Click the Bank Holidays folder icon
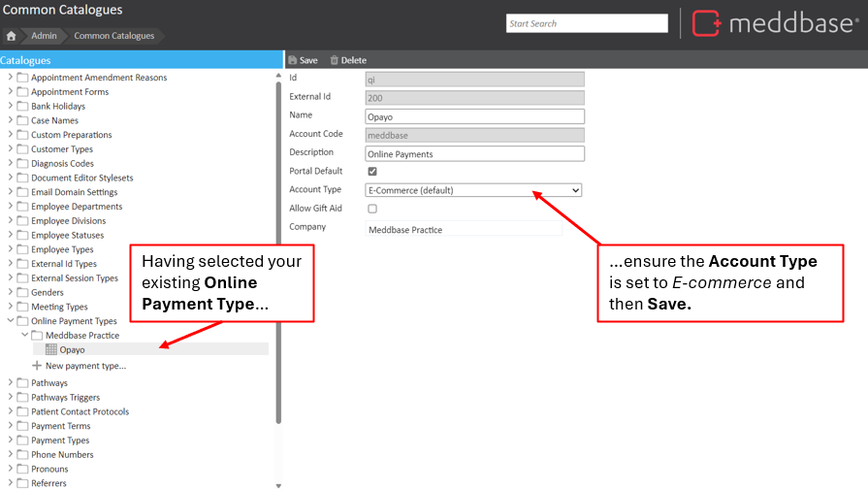This screenshot has width=868, height=489. pos(22,107)
